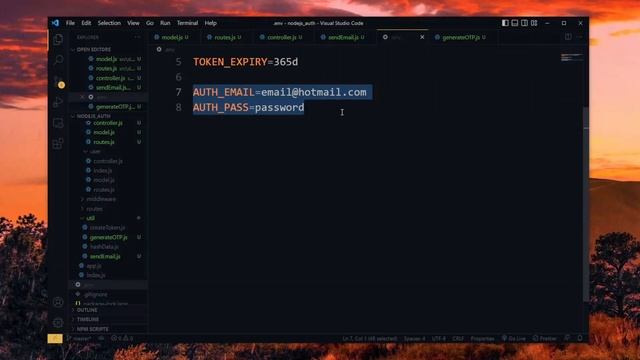
Task: Open Source Control view with yellow badge
Action: click(x=58, y=81)
